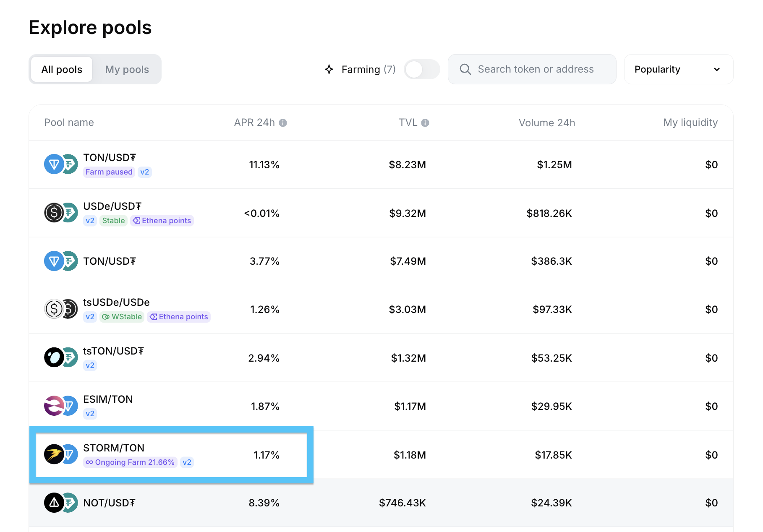
Task: Switch to the My pools tab
Action: pos(127,69)
